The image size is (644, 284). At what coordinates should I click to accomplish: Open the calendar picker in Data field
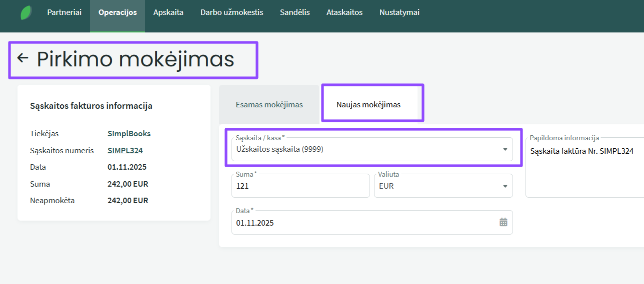[x=503, y=222]
